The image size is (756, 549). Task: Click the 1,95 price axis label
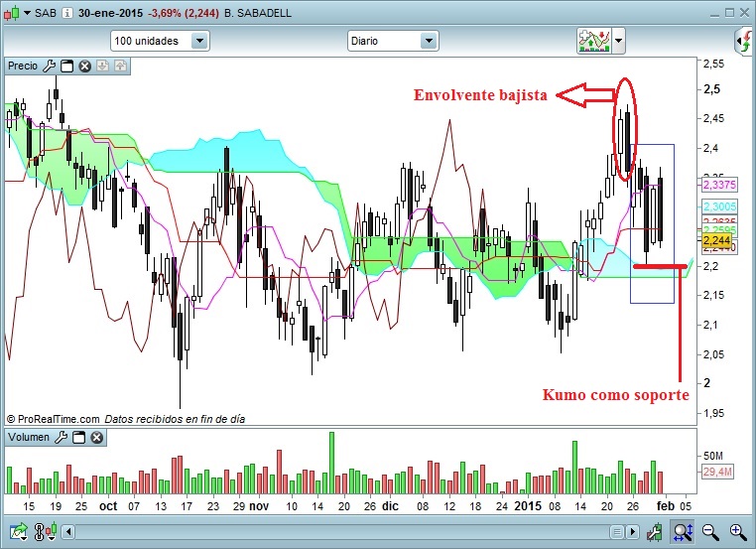[714, 413]
